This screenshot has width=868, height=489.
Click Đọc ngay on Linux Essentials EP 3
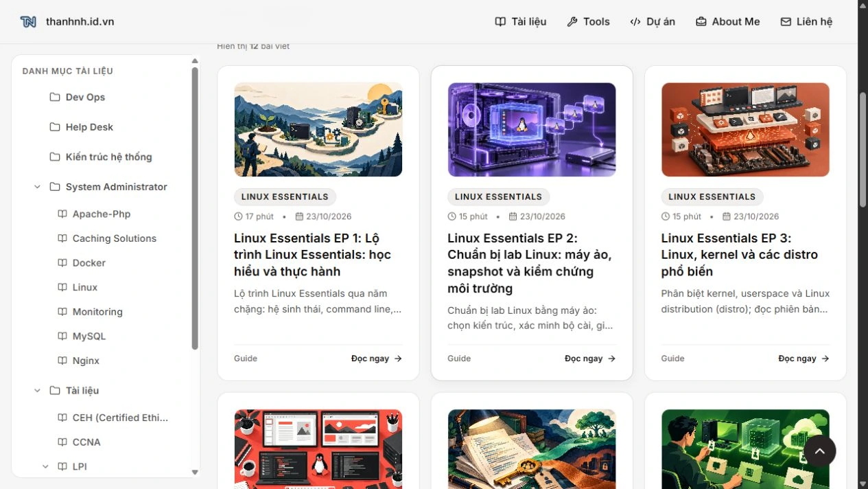804,359
